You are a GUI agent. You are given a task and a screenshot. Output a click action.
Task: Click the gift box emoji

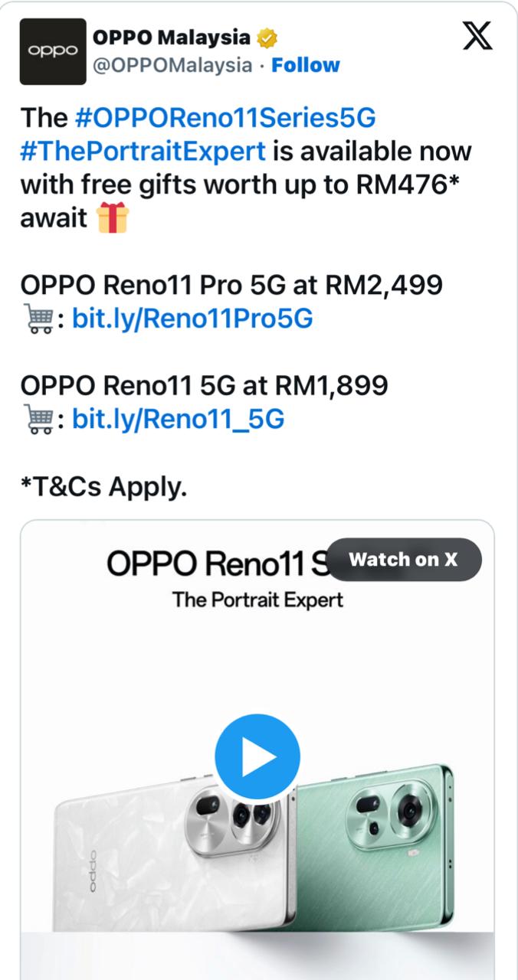point(113,218)
